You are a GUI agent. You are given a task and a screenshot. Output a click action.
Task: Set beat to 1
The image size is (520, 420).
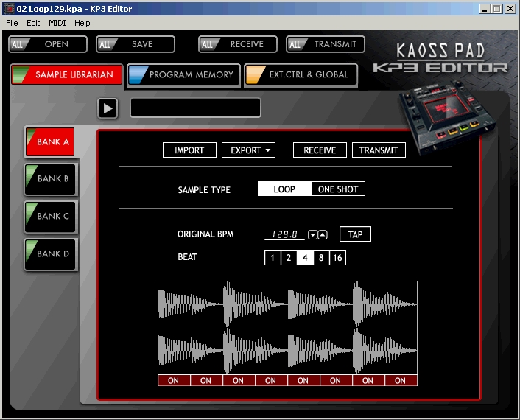tap(273, 258)
